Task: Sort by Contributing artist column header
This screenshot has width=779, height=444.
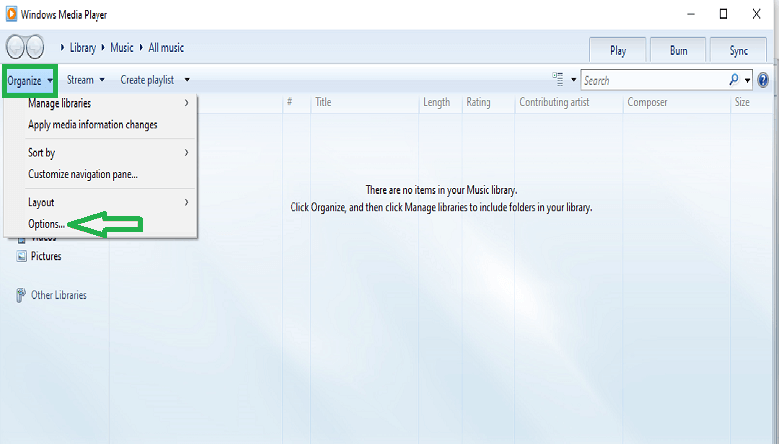Action: point(569,102)
